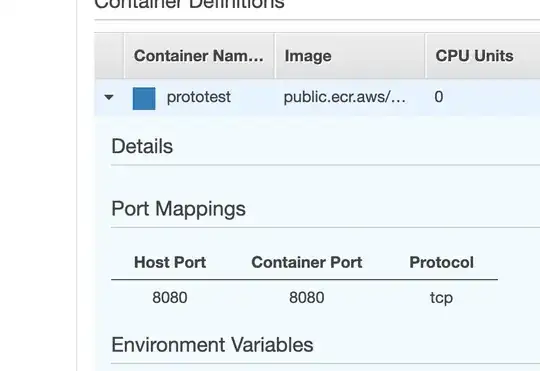Click the Container Port column header
The width and height of the screenshot is (540, 371).
coord(307,262)
